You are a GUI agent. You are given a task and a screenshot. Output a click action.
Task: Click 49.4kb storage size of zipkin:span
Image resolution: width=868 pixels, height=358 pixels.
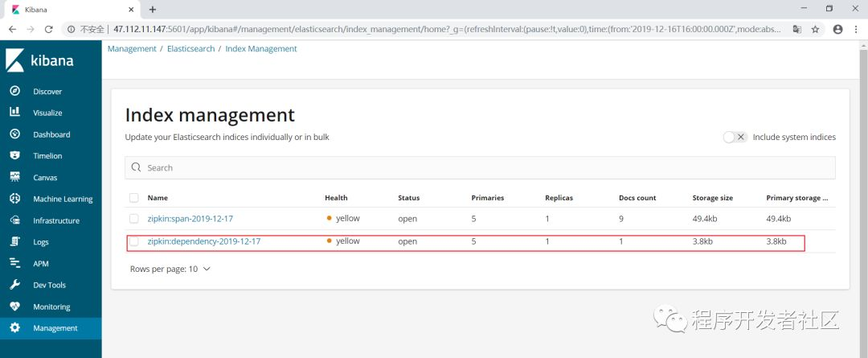(705, 218)
